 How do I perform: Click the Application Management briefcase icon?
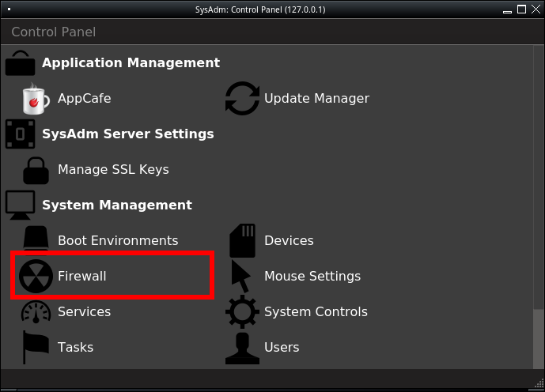coord(20,63)
